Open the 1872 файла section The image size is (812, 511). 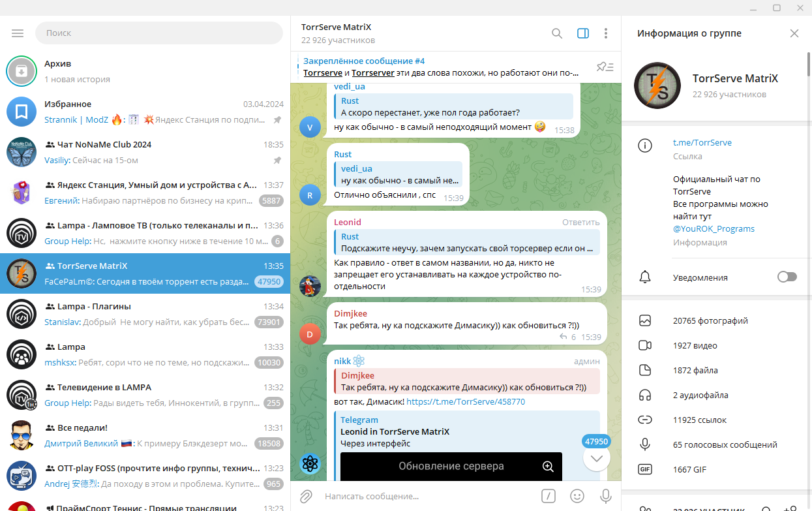716,370
